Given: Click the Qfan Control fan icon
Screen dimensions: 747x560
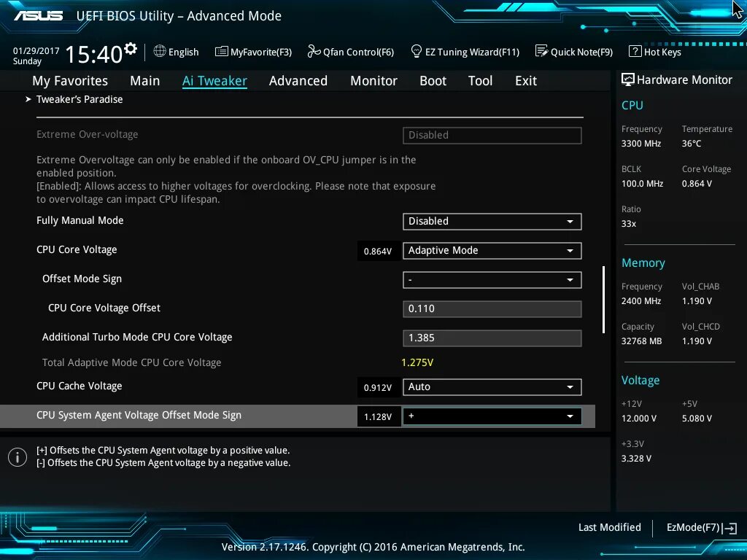Looking at the screenshot, I should coord(314,51).
